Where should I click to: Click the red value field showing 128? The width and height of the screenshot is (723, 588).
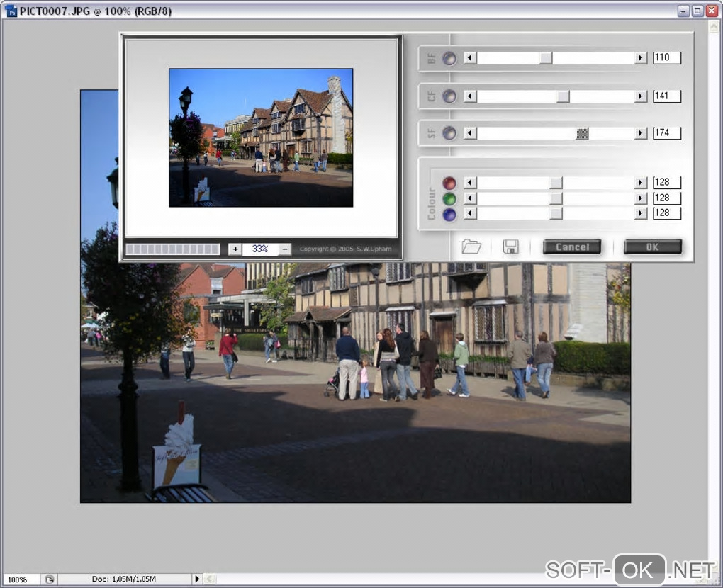(x=667, y=183)
